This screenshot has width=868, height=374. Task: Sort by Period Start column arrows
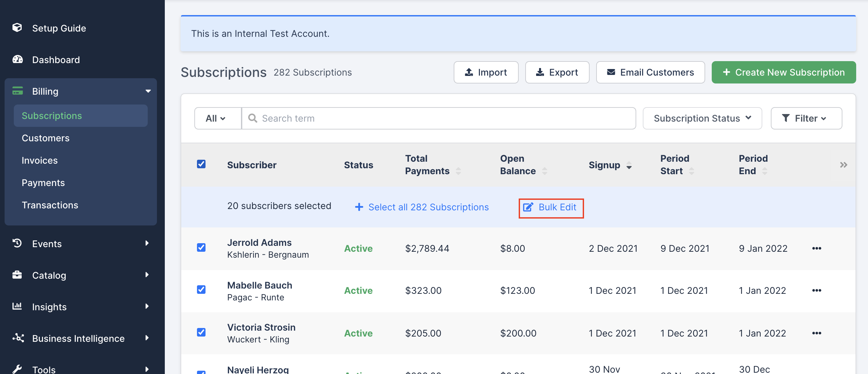(x=691, y=171)
